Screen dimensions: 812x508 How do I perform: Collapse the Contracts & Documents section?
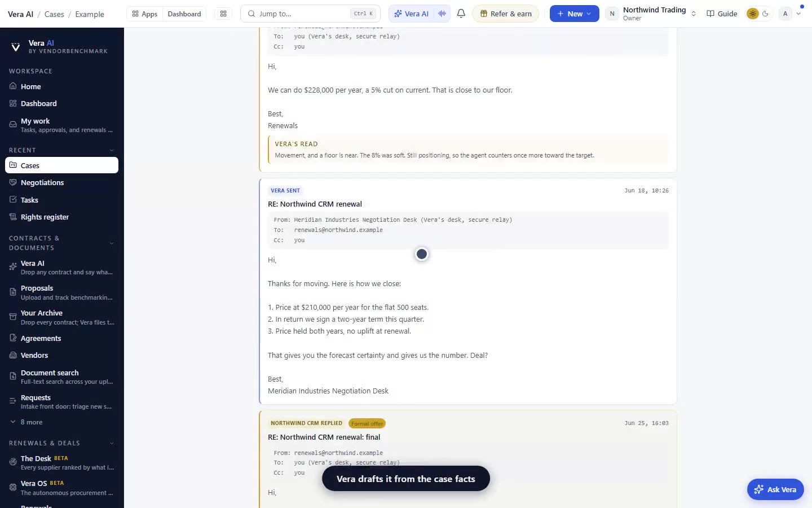[112, 243]
